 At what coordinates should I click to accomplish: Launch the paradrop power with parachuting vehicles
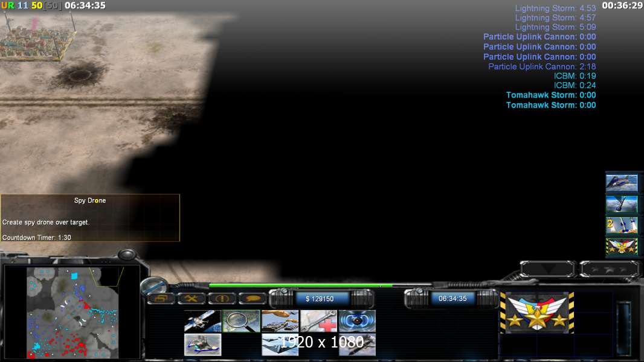(280, 321)
